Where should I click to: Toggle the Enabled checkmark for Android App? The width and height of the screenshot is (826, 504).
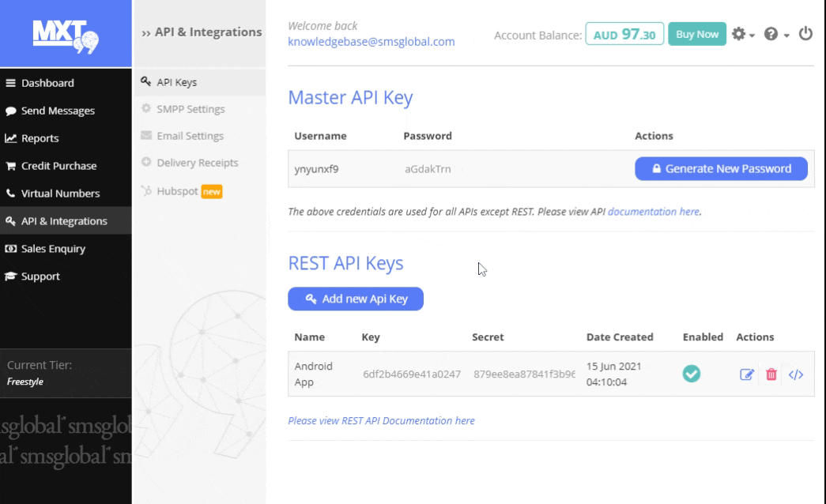[x=692, y=374]
